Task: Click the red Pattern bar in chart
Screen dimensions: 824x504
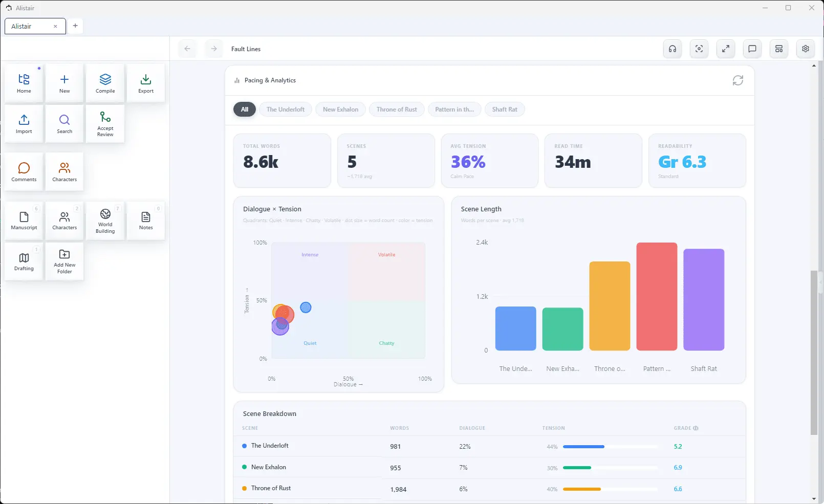Action: click(657, 296)
